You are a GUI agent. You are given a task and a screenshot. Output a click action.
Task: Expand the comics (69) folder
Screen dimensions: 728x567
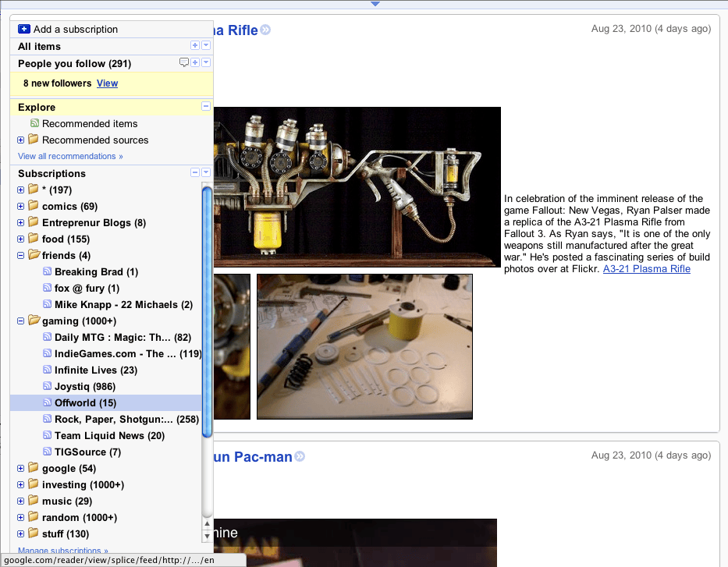coord(20,206)
